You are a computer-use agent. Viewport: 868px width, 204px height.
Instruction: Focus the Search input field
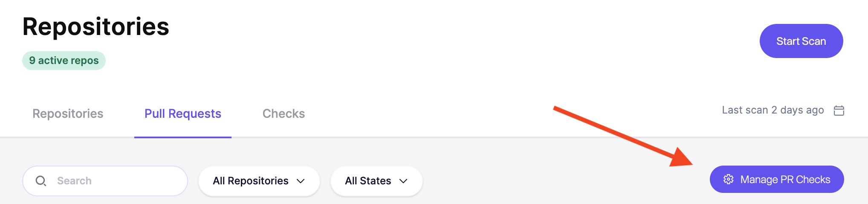click(119, 181)
